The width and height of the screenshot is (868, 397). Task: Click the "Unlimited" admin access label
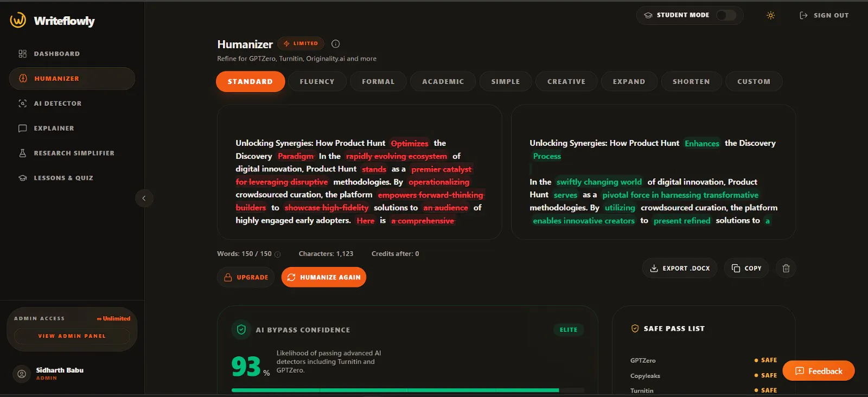click(113, 318)
